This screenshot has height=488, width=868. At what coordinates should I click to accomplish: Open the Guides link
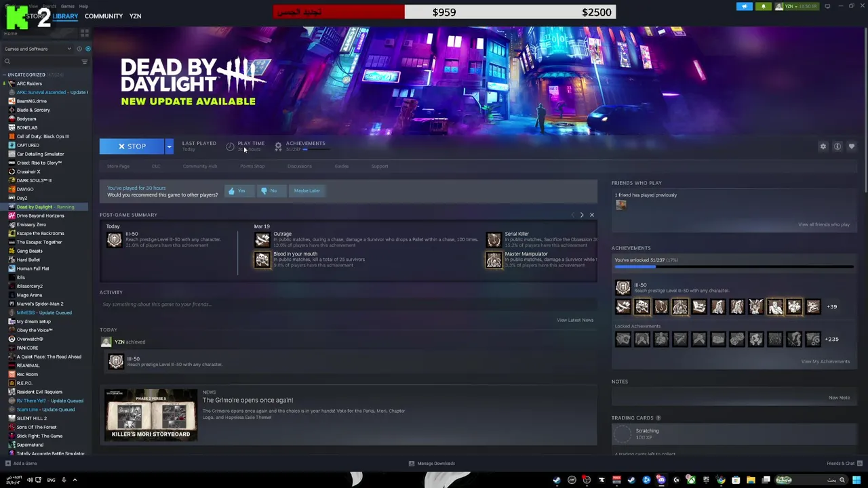(341, 166)
